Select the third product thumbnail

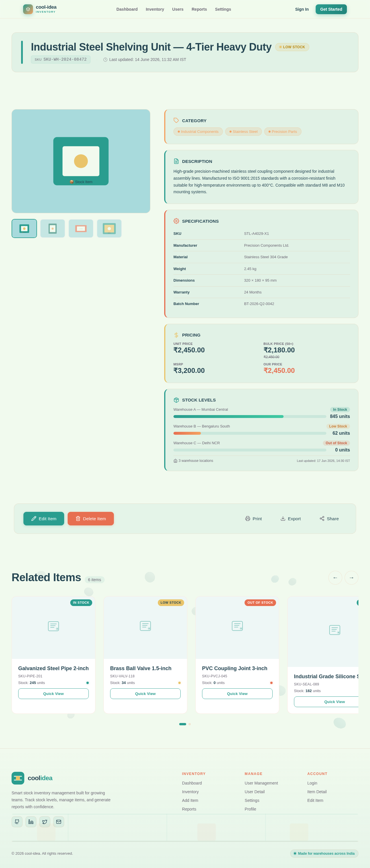tap(81, 228)
